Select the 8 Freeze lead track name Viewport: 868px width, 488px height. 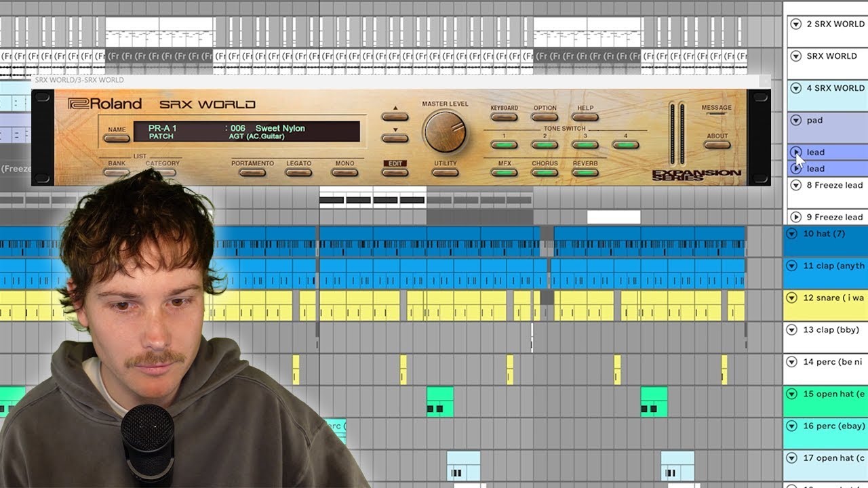coord(835,185)
